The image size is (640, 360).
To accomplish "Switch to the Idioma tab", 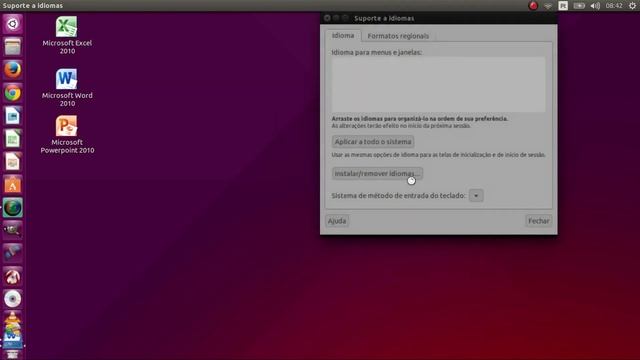I will (x=343, y=36).
